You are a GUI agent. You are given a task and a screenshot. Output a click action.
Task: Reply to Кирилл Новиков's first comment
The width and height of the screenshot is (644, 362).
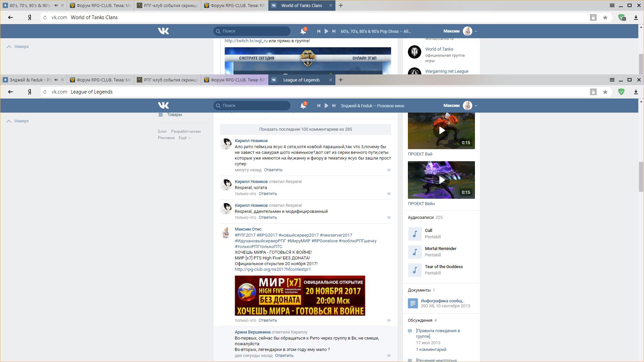273,170
